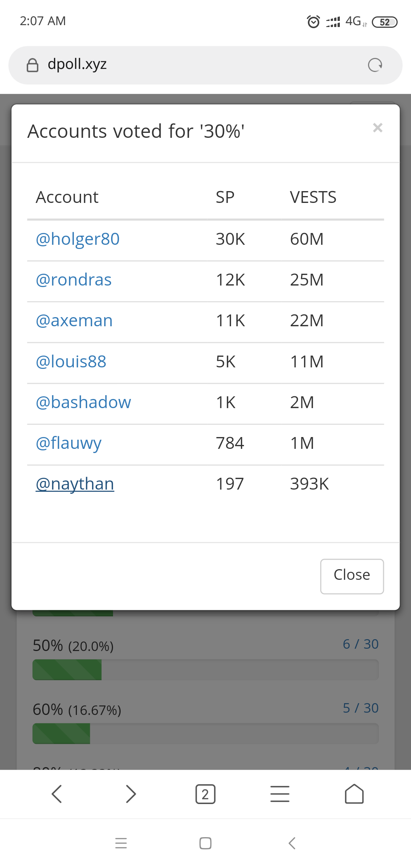411x868 pixels.
Task: Go back using browser back arrow
Action: pos(57,794)
